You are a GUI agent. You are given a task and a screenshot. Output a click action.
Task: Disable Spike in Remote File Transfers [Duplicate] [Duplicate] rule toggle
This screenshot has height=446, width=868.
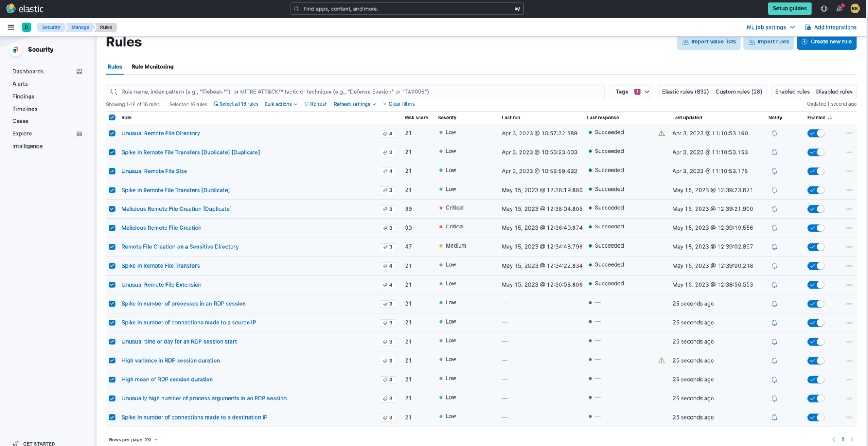815,152
